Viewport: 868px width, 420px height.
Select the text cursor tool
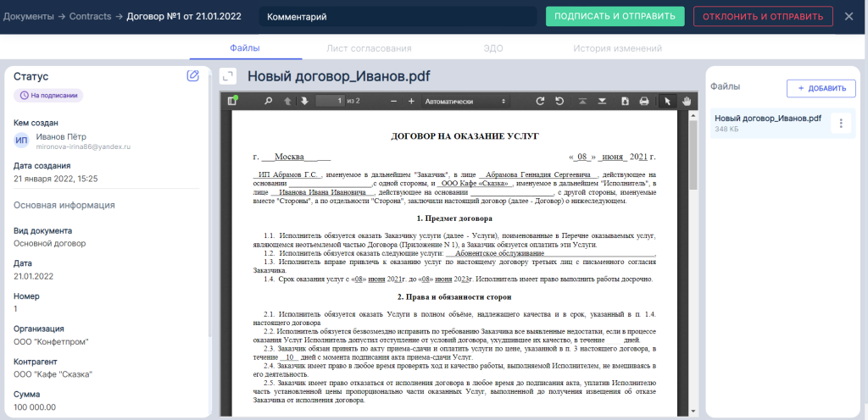(x=667, y=101)
